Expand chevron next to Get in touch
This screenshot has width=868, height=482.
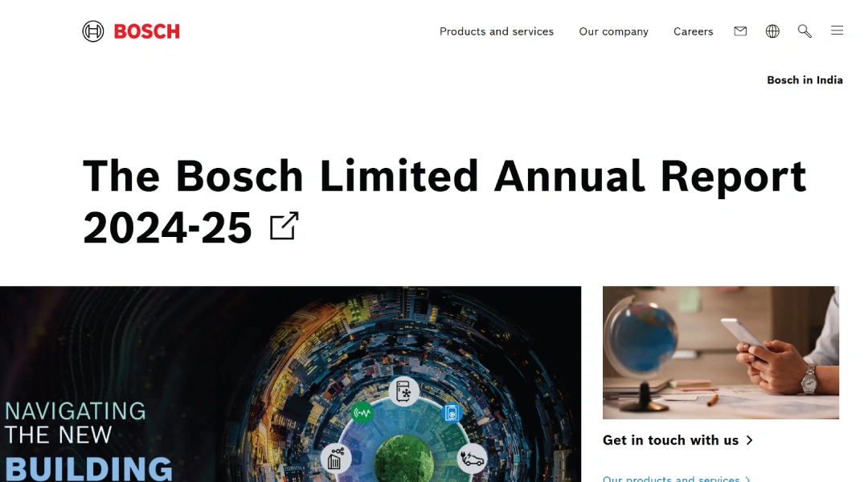[x=749, y=440]
